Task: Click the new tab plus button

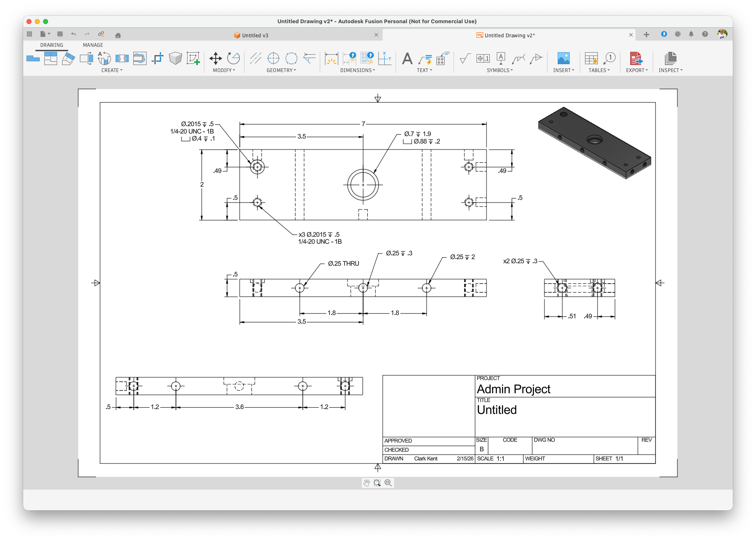Action: click(x=646, y=35)
